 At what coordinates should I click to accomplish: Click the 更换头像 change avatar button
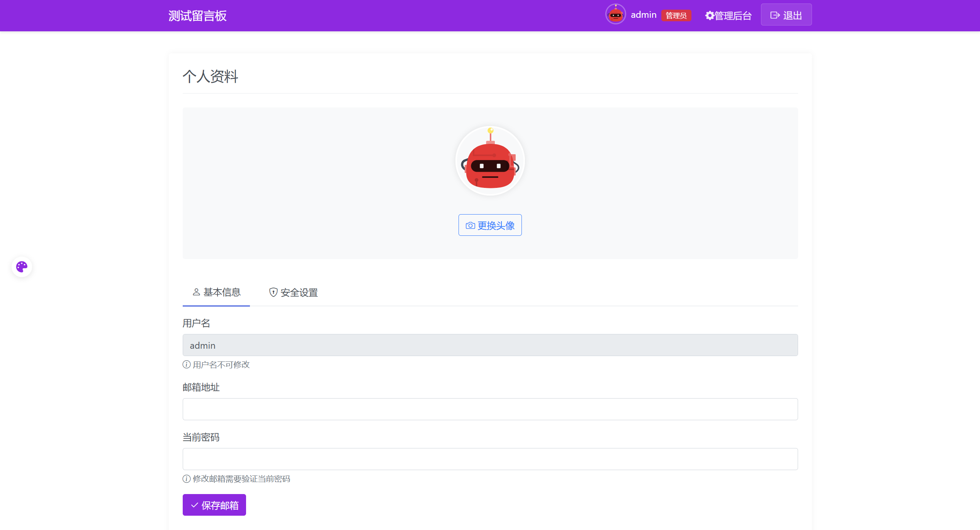(x=490, y=225)
